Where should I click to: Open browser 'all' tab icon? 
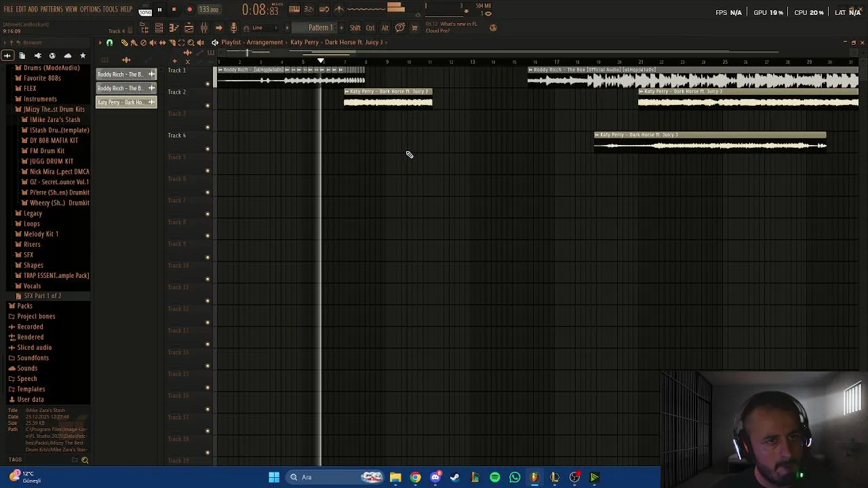tap(7, 56)
